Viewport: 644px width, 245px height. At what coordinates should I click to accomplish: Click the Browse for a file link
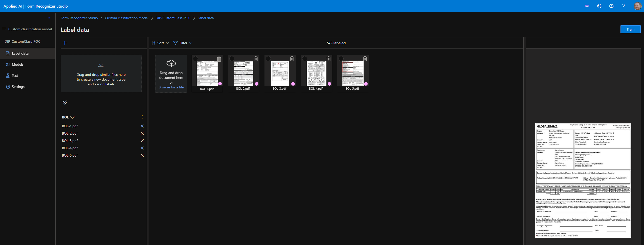pos(171,87)
